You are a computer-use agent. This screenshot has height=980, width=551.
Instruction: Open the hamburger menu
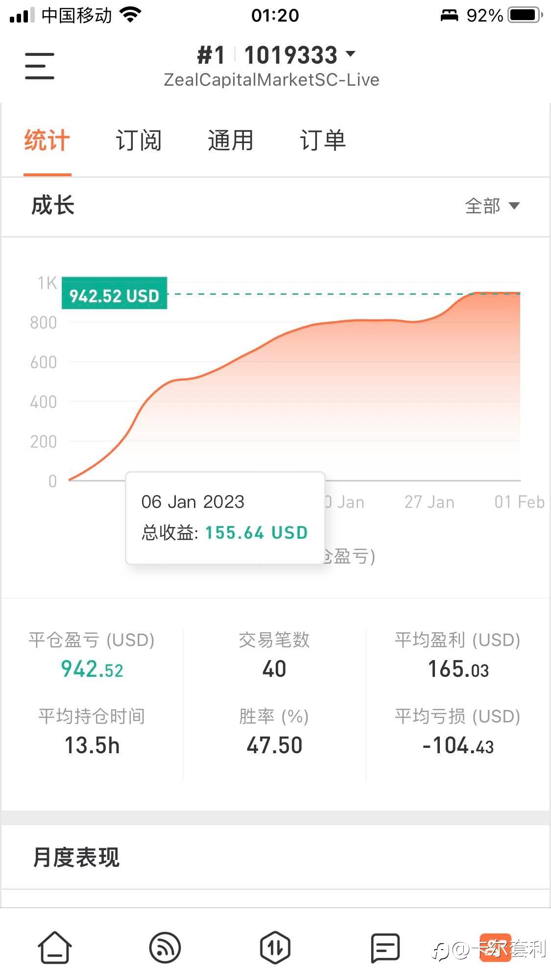coord(40,66)
